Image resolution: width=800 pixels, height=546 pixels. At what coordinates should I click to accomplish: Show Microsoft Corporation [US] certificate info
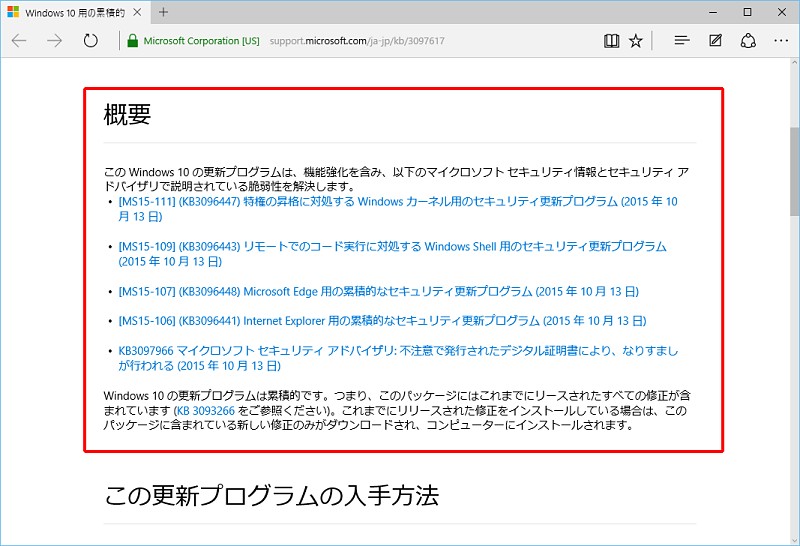click(x=202, y=41)
